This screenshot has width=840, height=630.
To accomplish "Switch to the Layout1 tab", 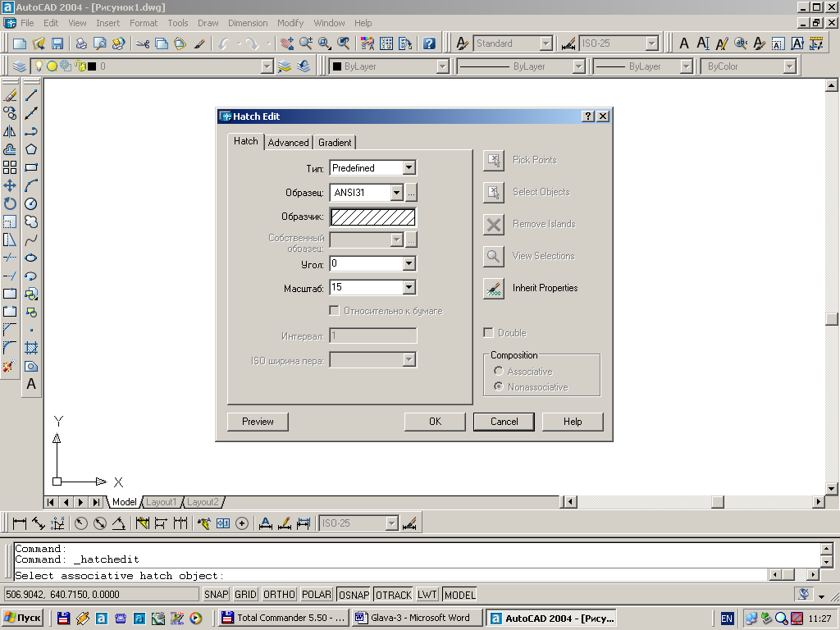I will pos(161,502).
